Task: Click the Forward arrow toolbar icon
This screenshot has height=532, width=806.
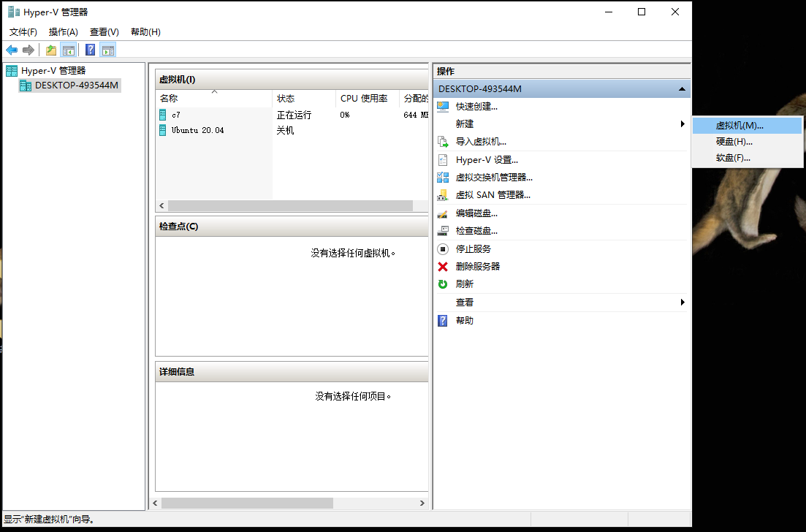Action: (28, 50)
